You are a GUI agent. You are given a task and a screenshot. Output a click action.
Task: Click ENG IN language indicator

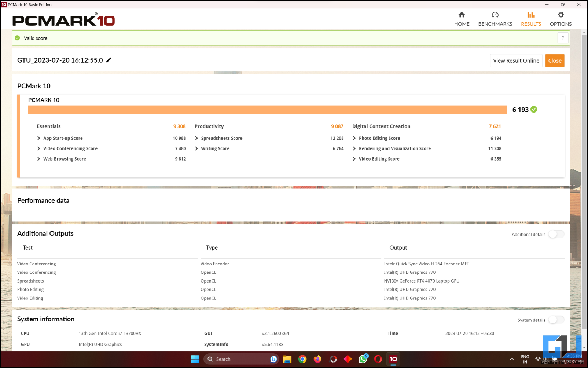(525, 359)
